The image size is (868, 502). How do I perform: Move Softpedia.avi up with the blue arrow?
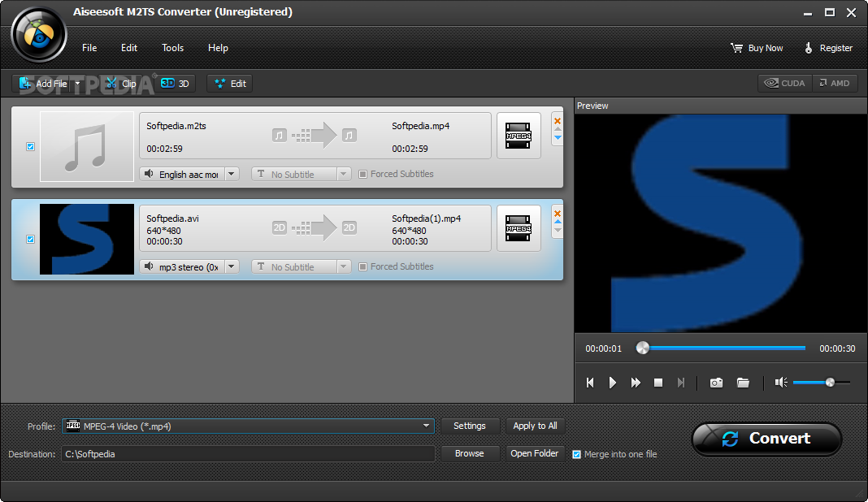558,222
